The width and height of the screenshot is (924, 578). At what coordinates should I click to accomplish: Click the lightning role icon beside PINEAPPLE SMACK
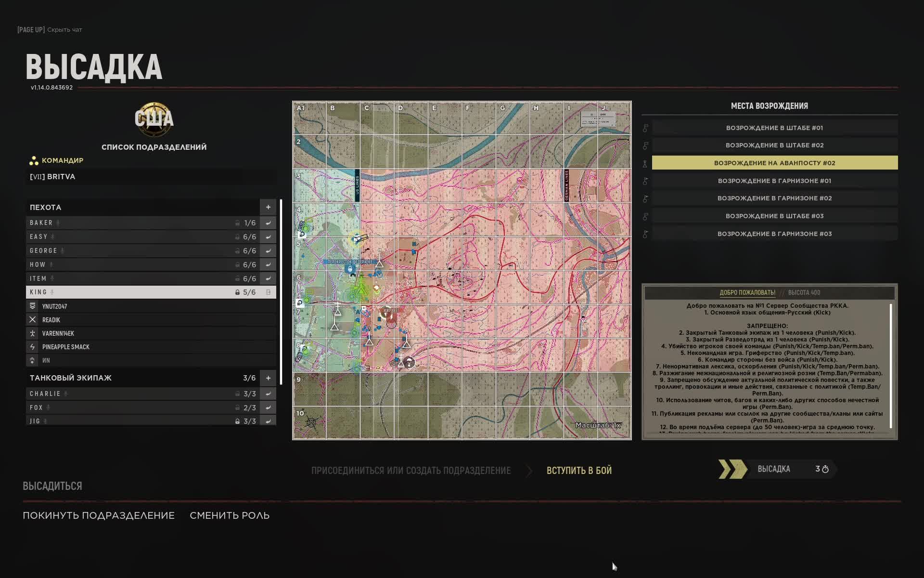[33, 347]
